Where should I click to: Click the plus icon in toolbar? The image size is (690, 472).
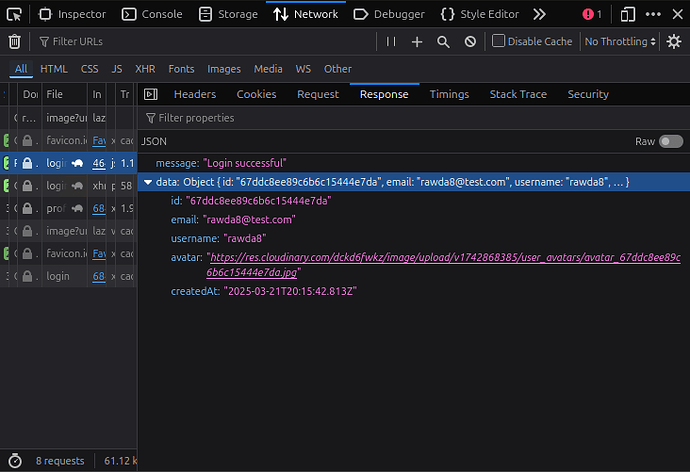[x=417, y=41]
